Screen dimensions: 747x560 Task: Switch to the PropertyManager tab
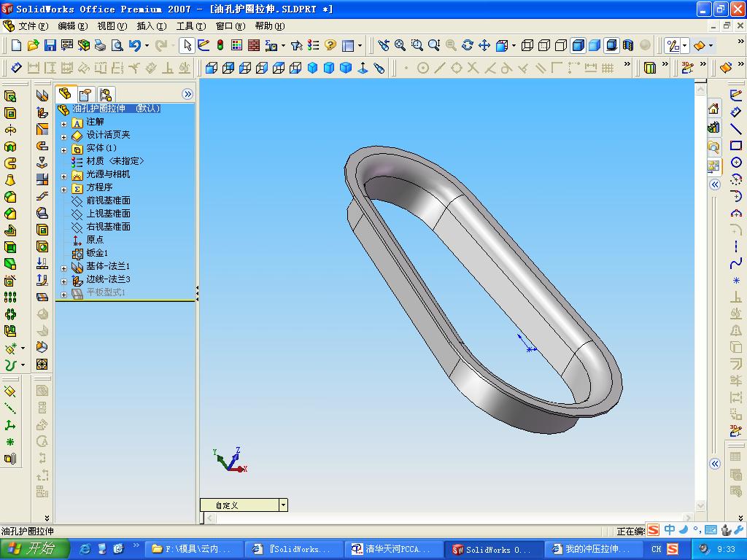point(85,94)
